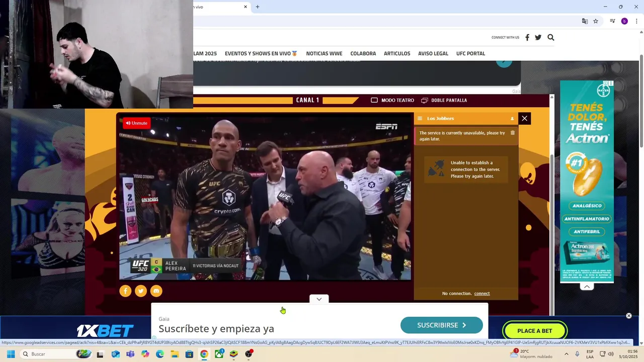Open Copilot from the taskbar
Image resolution: width=644 pixels, height=362 pixels.
145,354
